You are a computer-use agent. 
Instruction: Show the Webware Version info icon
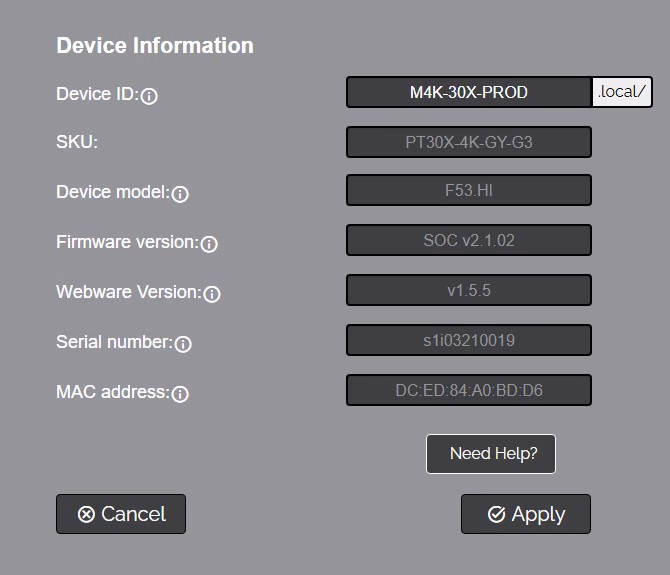212,294
